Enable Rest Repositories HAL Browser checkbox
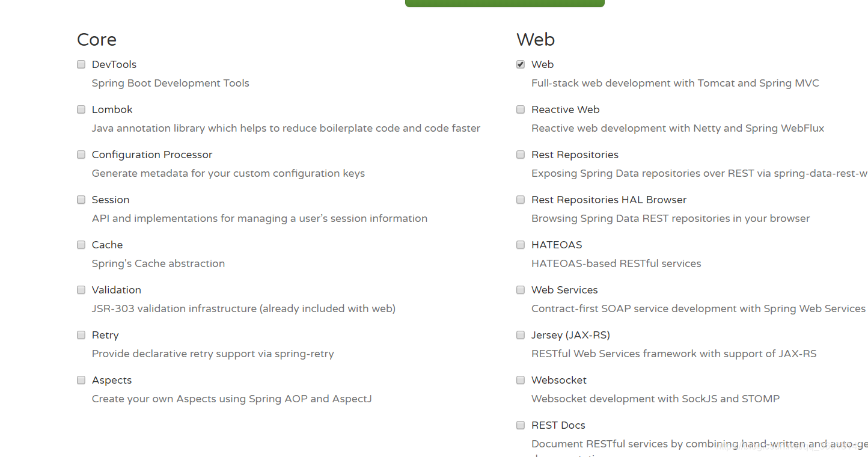 pyautogui.click(x=521, y=200)
